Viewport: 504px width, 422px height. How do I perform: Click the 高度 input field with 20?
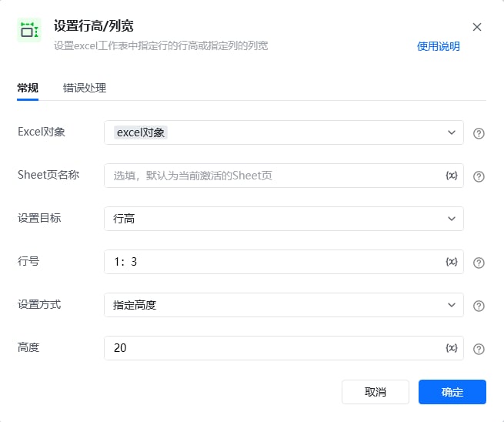[x=283, y=348]
